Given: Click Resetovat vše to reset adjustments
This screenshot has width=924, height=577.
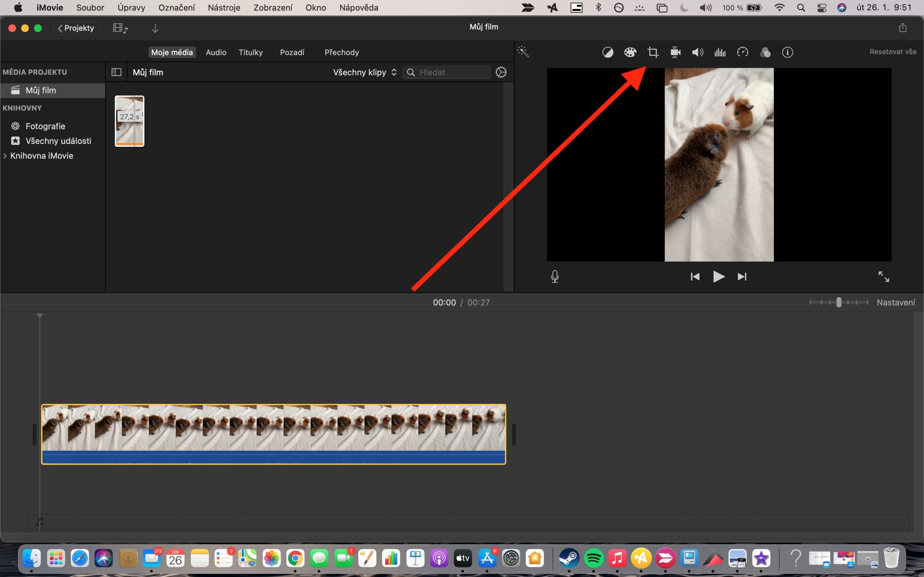Looking at the screenshot, I should 893,51.
